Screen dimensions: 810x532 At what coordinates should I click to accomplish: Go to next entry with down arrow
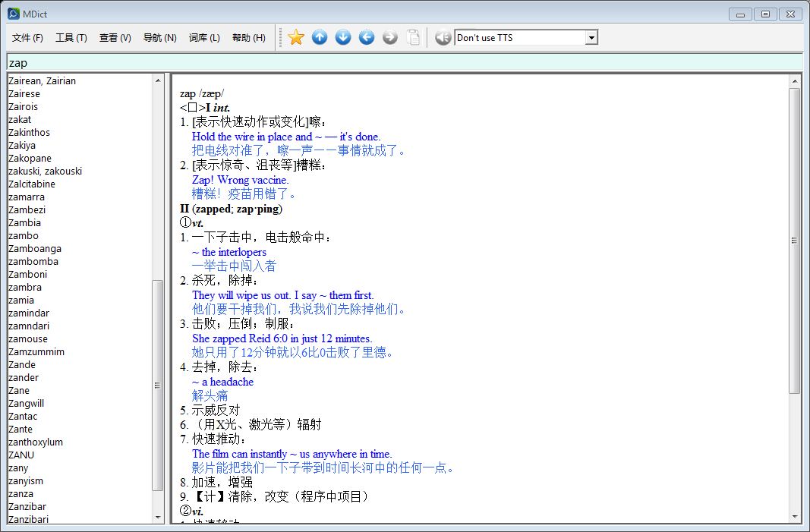click(343, 37)
